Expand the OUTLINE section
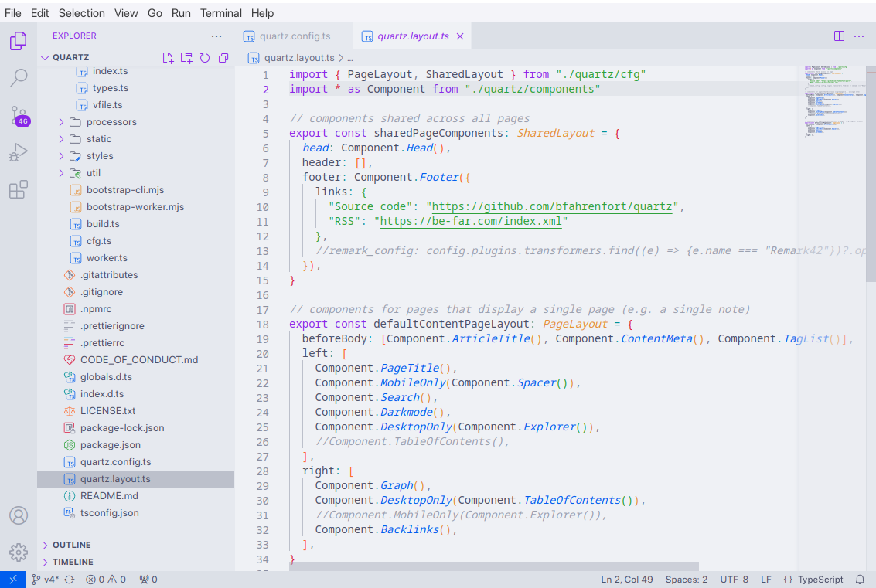876x588 pixels. [x=71, y=545]
